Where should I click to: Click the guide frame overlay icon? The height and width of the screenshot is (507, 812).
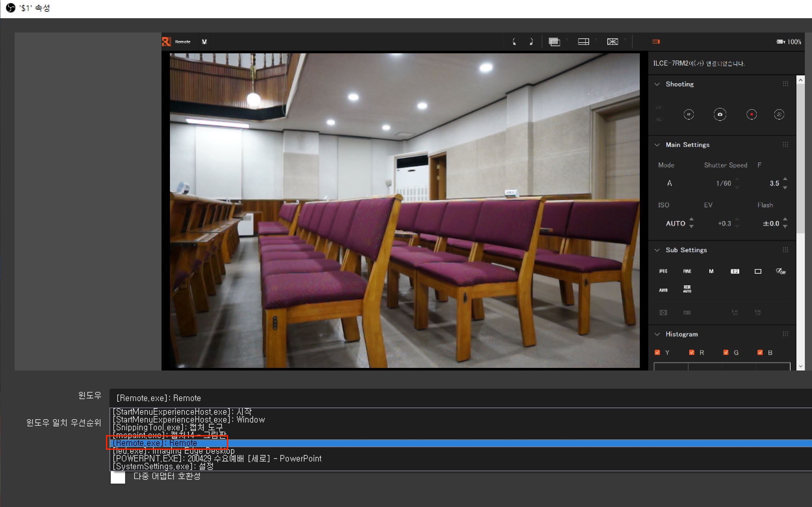(x=612, y=42)
